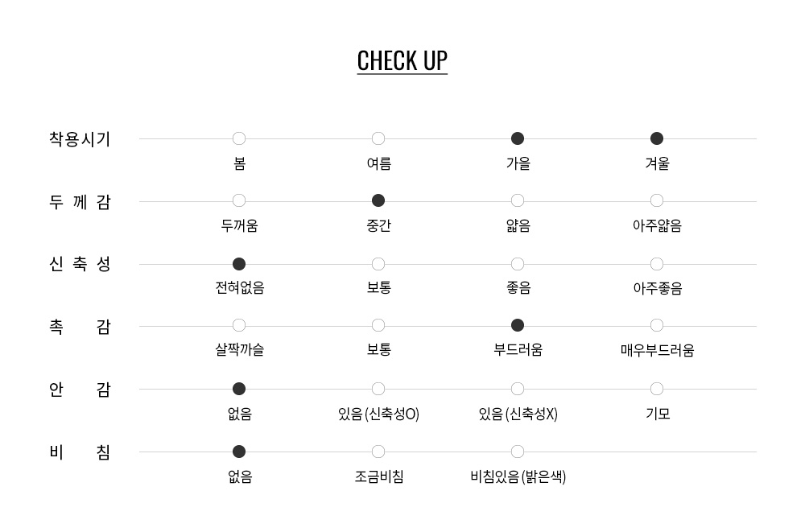The image size is (805, 532).
Task: Click the 얇음 text label
Action: [x=518, y=226]
